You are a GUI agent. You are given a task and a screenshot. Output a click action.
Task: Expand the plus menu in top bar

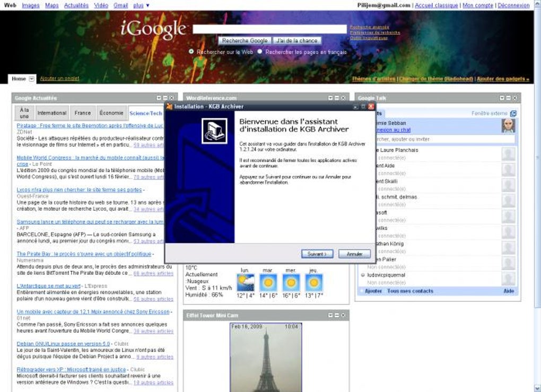(141, 5)
